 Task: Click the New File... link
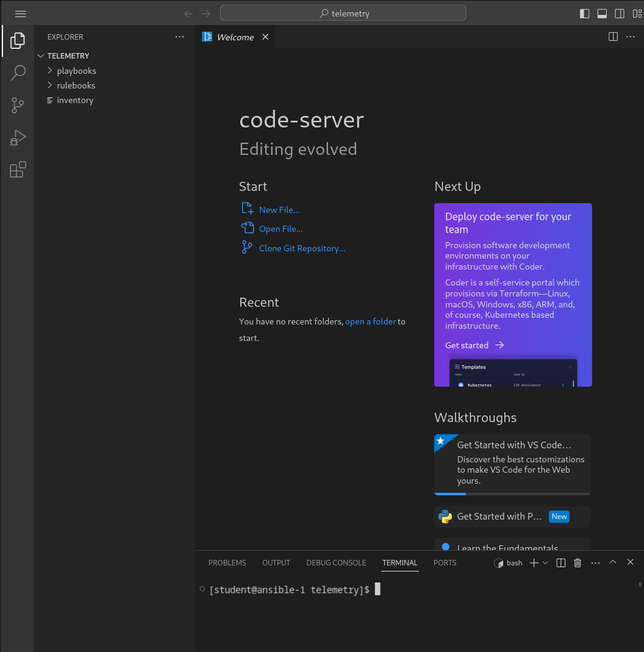pyautogui.click(x=279, y=210)
